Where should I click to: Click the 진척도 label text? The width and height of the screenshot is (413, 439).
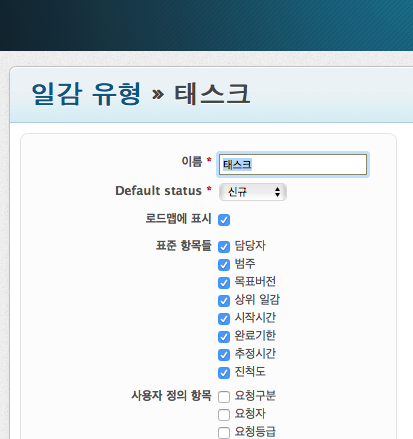[x=250, y=372]
